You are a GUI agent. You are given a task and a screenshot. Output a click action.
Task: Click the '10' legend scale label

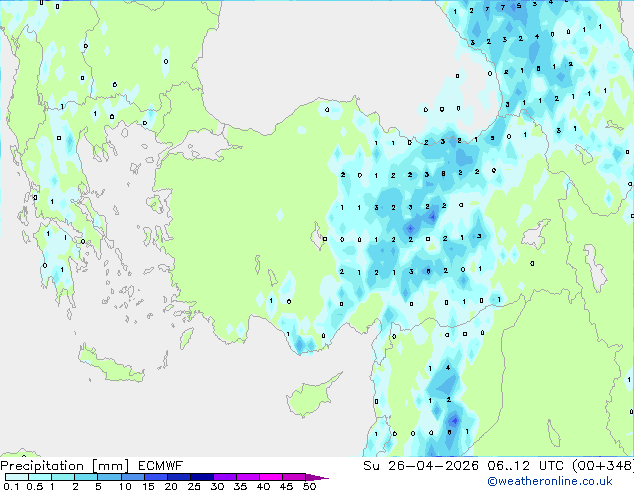pos(125,486)
